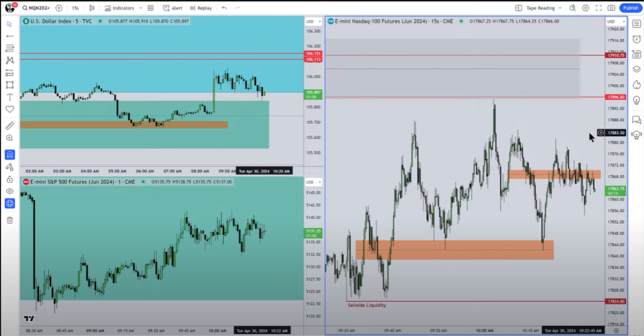Open the candle chart type dropdown
Image resolution: width=644 pixels, height=336 pixels.
tap(92, 8)
